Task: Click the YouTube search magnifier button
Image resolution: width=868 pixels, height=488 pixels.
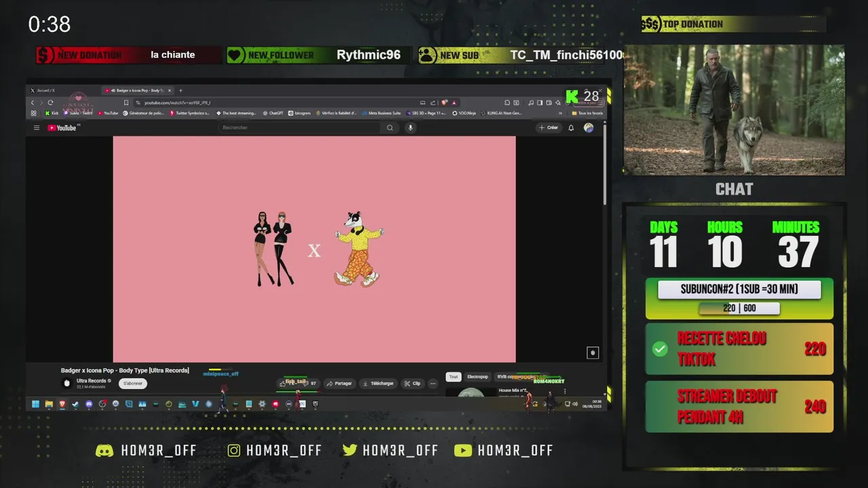Action: click(390, 127)
